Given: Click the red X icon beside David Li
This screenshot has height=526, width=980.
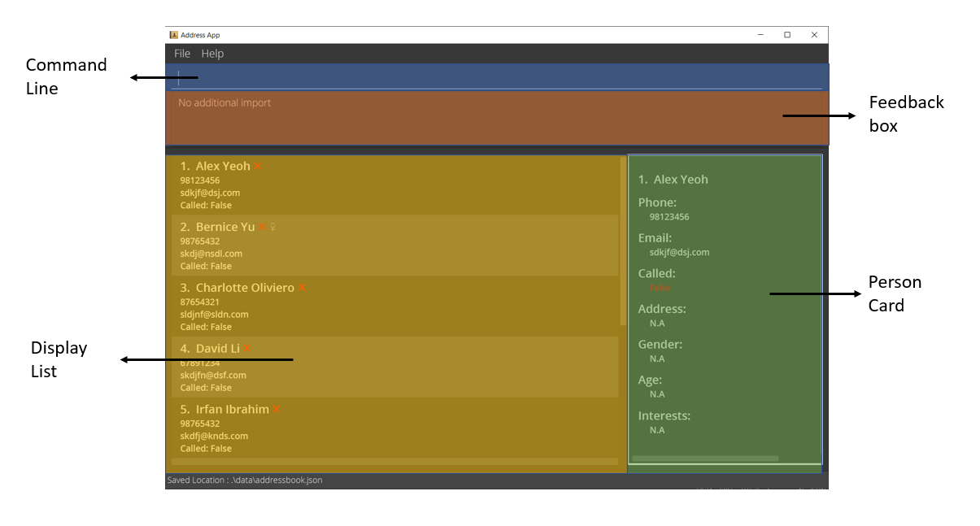Looking at the screenshot, I should click(x=247, y=349).
